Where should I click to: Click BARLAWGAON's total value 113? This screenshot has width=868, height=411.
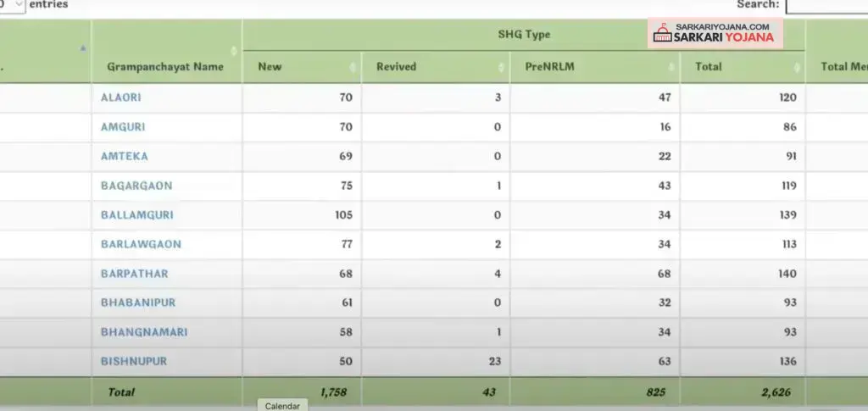point(788,244)
